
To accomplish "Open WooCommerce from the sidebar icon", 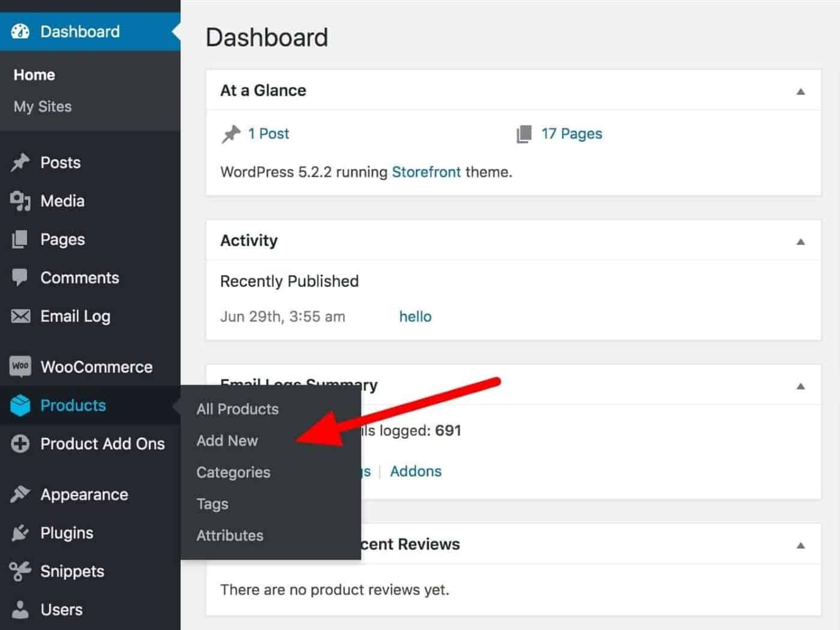I will coord(20,367).
